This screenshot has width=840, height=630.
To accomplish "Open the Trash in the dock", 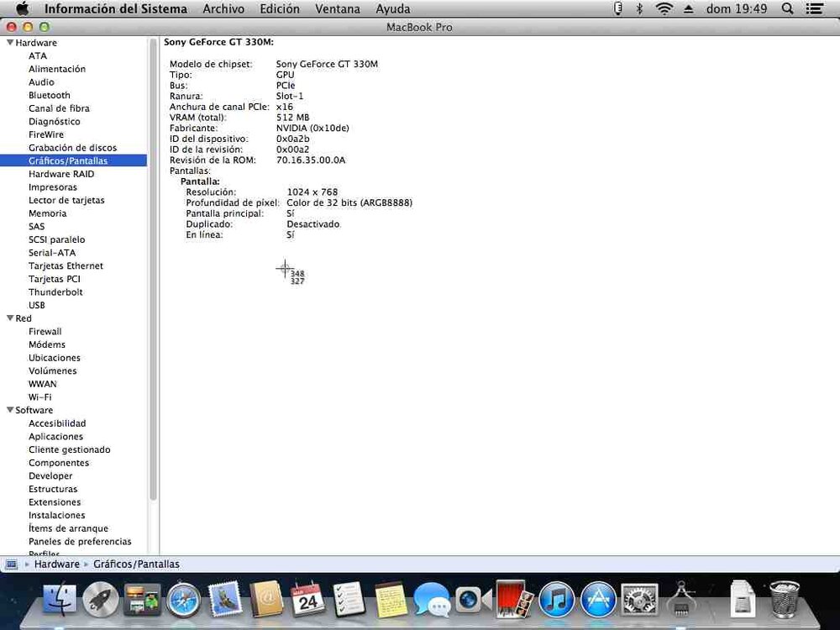I will point(785,600).
